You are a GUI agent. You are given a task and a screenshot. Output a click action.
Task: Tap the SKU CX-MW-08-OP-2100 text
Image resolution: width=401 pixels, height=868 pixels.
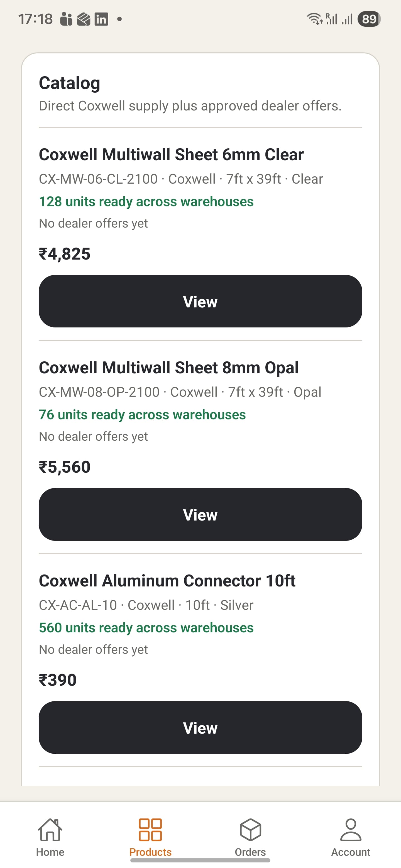(x=100, y=392)
